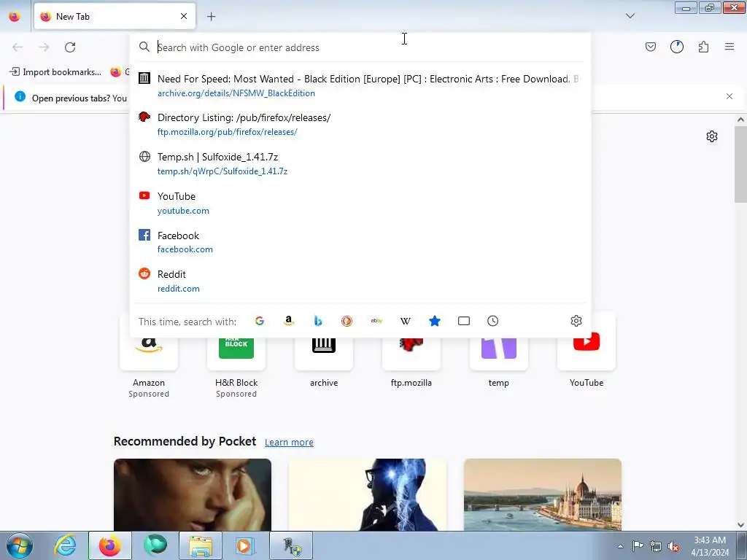This screenshot has width=747, height=560.
Task: Search this time with eBay icon
Action: coord(376,321)
